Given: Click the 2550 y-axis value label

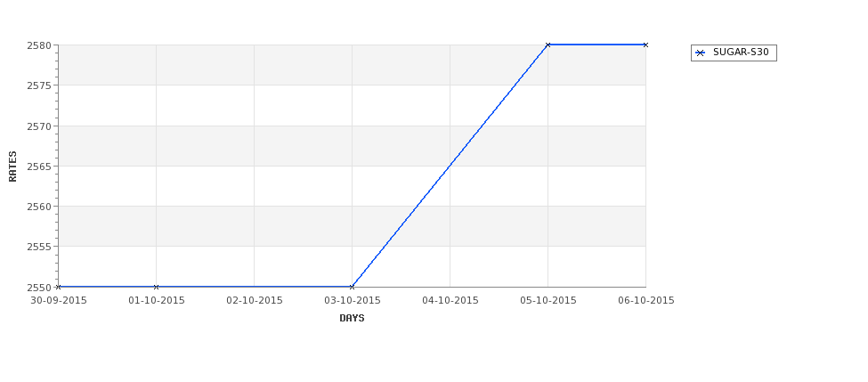Looking at the screenshot, I should click(39, 288).
